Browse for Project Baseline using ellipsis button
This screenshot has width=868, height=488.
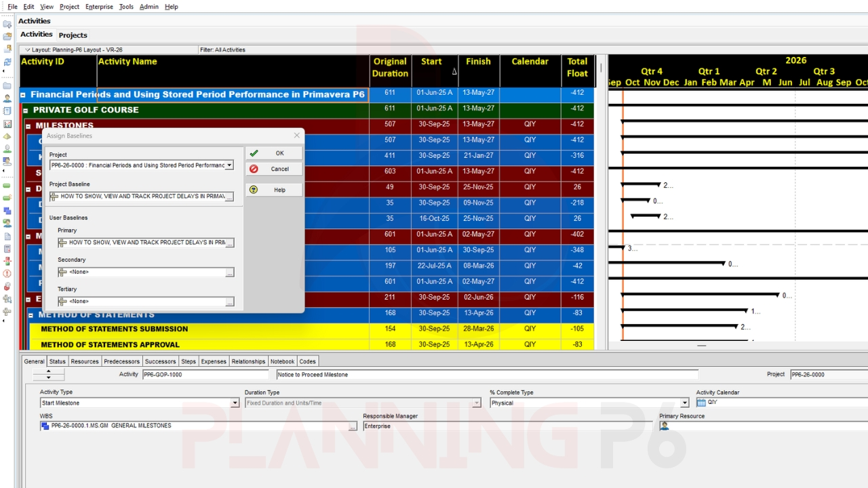pos(229,197)
